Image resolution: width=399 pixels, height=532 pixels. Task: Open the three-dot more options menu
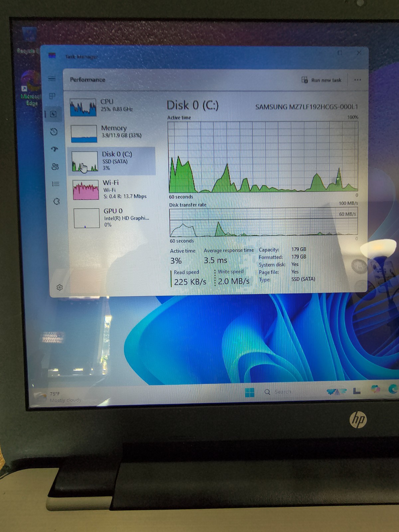tap(357, 80)
